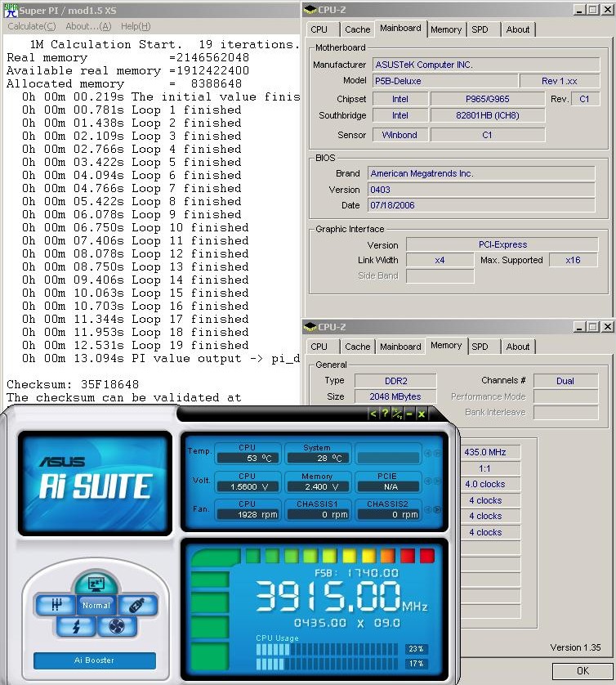Click the manufacturer field 'ASUSTeK Computer INC.'
The width and height of the screenshot is (616, 685).
pos(486,65)
